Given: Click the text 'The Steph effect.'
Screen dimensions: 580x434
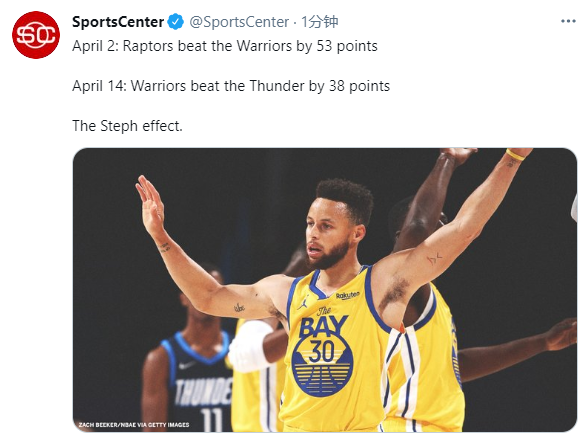Looking at the screenshot, I should pos(127,126).
